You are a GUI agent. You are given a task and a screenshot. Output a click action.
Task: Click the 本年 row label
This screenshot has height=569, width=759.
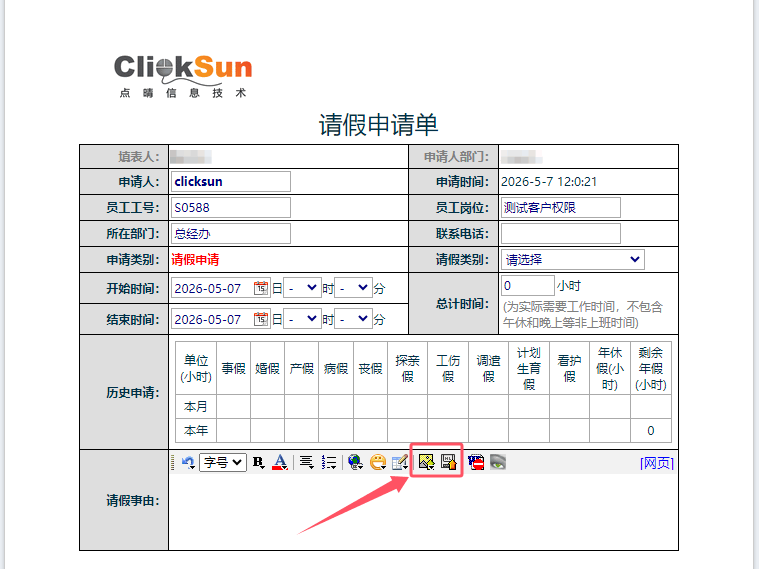tap(196, 431)
